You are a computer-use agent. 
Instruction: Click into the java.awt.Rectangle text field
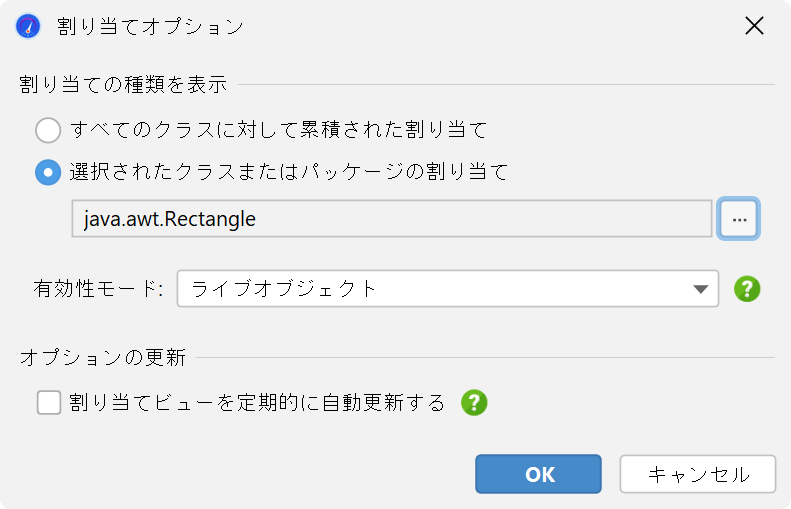(391, 219)
